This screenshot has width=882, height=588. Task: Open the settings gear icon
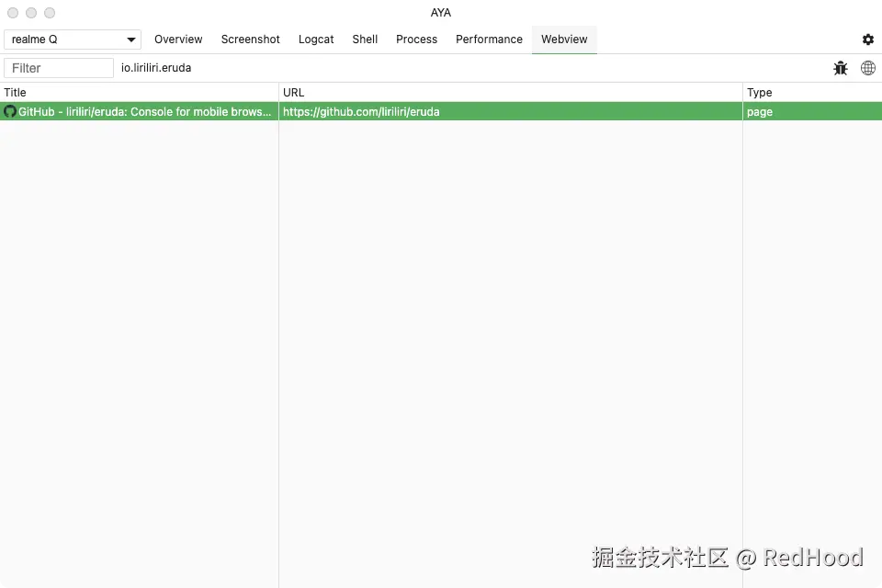pyautogui.click(x=868, y=40)
